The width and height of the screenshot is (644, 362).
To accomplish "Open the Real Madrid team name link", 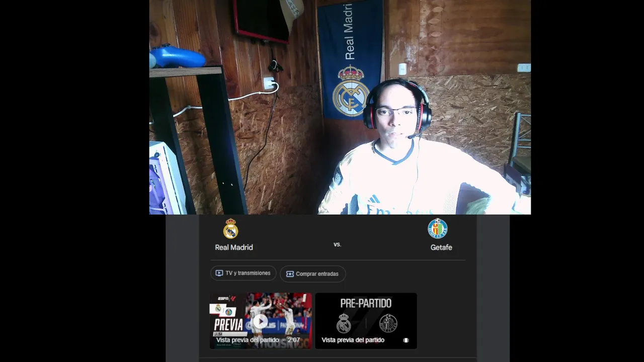I will 234,247.
